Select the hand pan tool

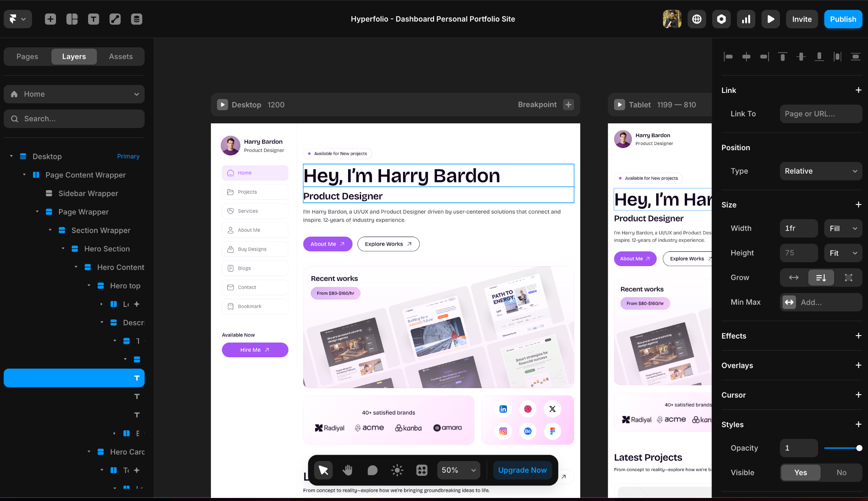(x=348, y=470)
